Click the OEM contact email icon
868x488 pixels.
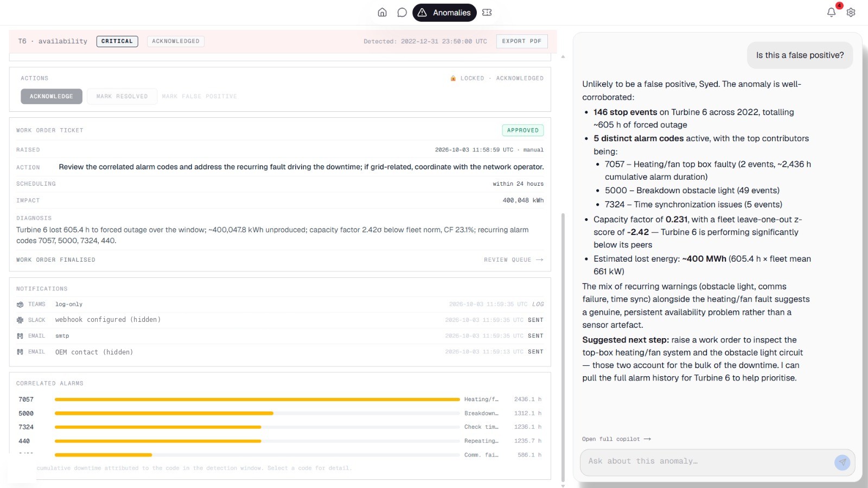20,352
